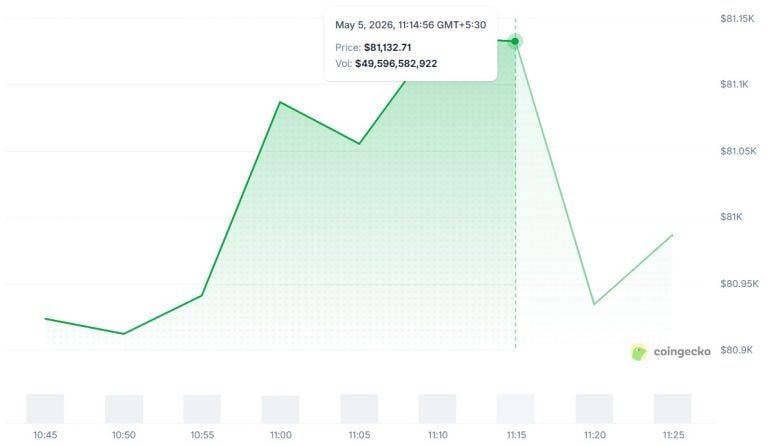Click the volume bar above 10:45
Image resolution: width=768 pixels, height=446 pixels.
coord(45,408)
